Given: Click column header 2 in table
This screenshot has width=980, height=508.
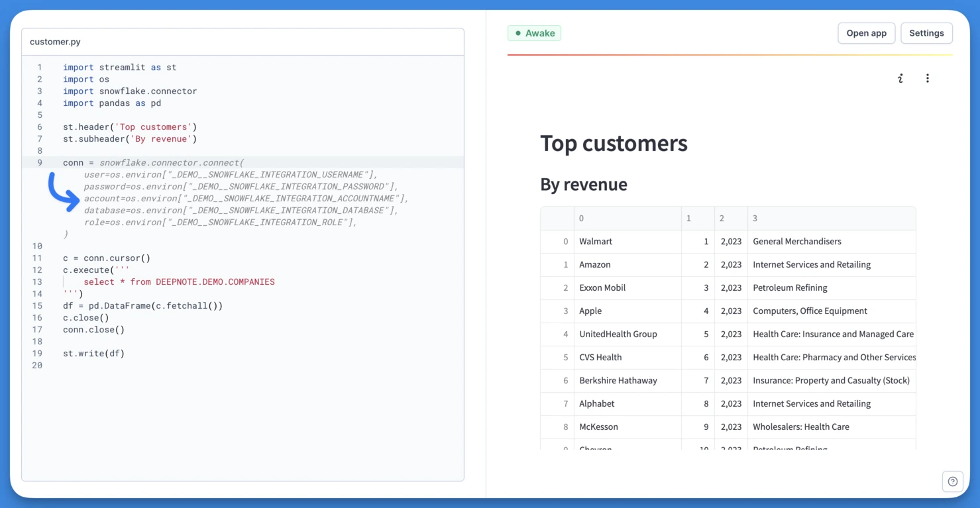Looking at the screenshot, I should click(731, 218).
